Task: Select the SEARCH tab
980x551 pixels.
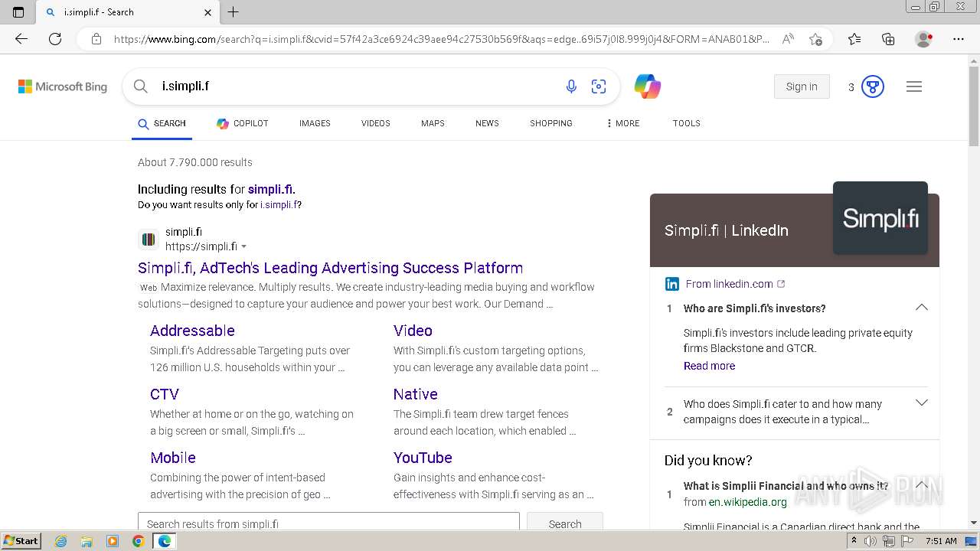Action: coord(162,123)
